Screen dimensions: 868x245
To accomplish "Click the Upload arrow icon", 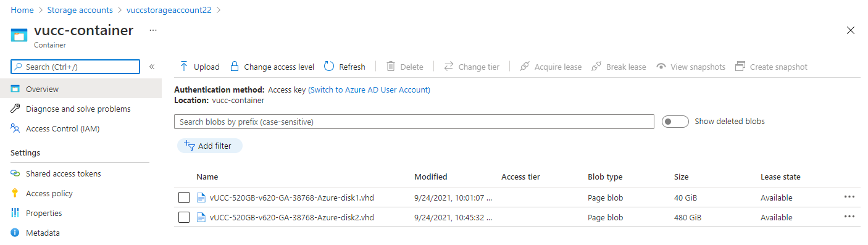I will 184,66.
